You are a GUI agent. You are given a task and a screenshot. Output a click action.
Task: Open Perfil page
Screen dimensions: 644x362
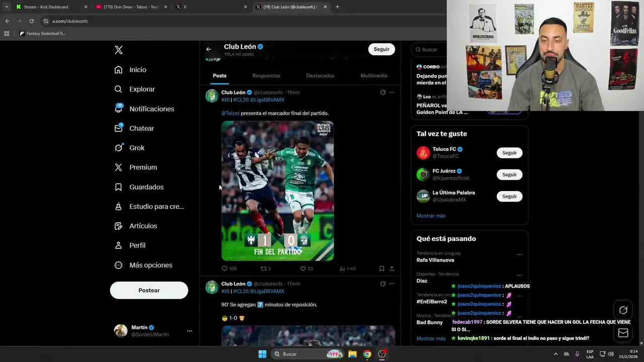click(x=130, y=245)
